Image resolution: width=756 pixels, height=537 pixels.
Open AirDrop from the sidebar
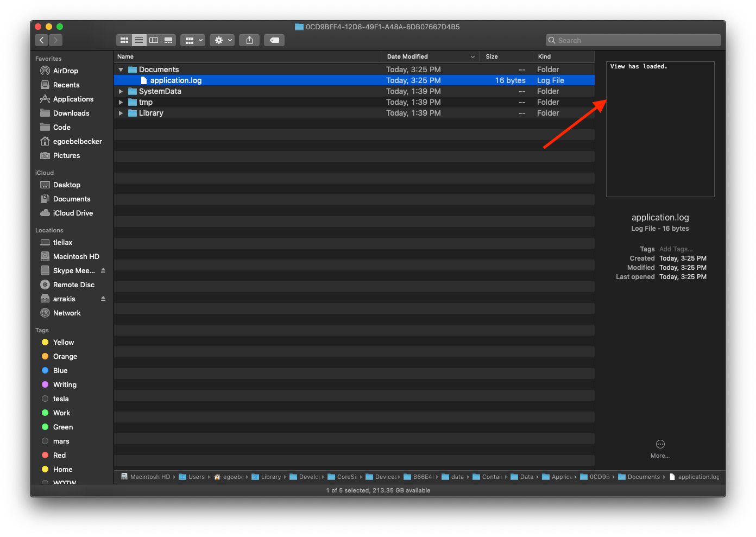(x=65, y=71)
